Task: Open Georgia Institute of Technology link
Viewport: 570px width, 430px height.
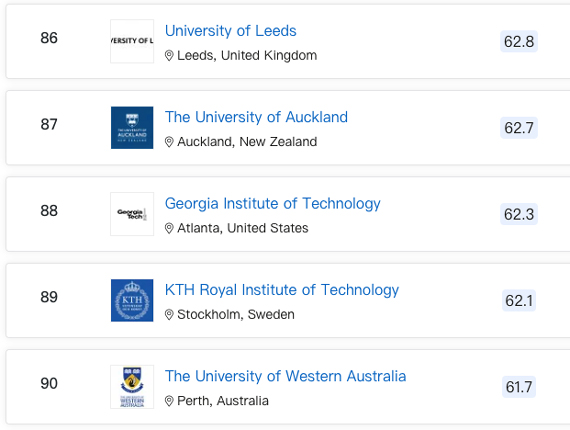Action: coord(273,204)
